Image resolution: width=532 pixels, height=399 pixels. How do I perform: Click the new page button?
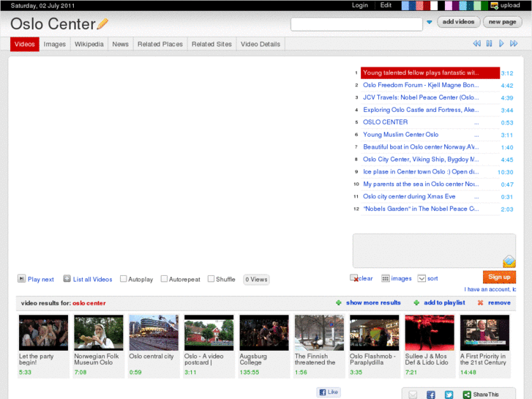(x=503, y=22)
